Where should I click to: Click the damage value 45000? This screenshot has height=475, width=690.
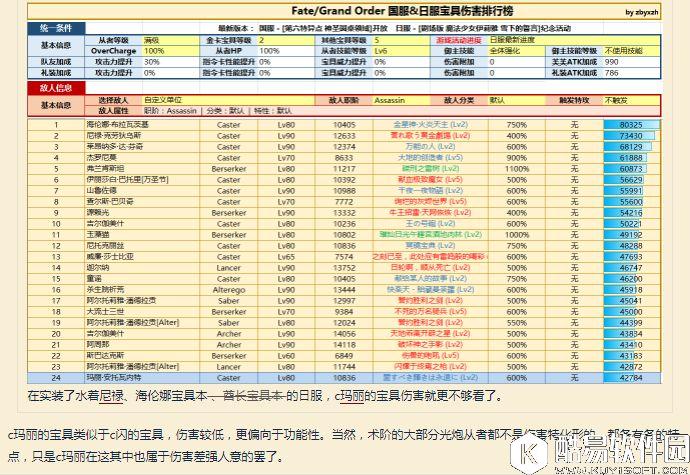coord(631,312)
